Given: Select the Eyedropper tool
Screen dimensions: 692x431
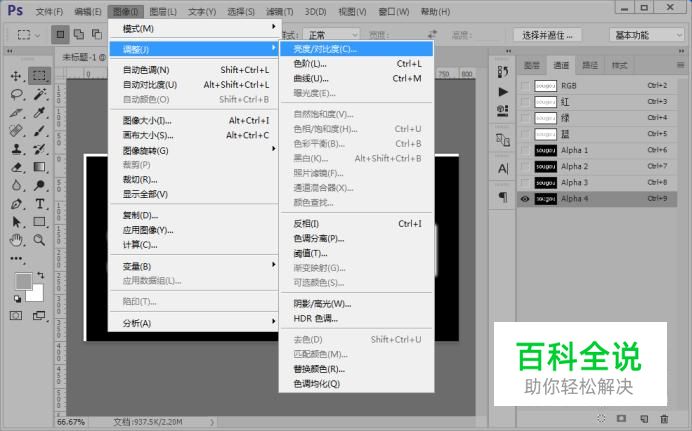Looking at the screenshot, I should [x=39, y=112].
